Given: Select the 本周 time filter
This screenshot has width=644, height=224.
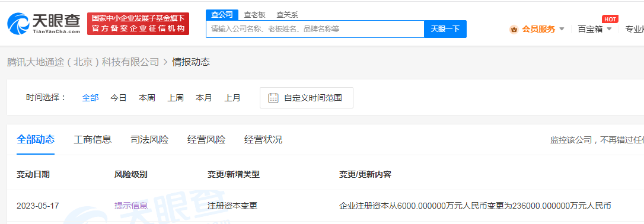Looking at the screenshot, I should point(147,98).
